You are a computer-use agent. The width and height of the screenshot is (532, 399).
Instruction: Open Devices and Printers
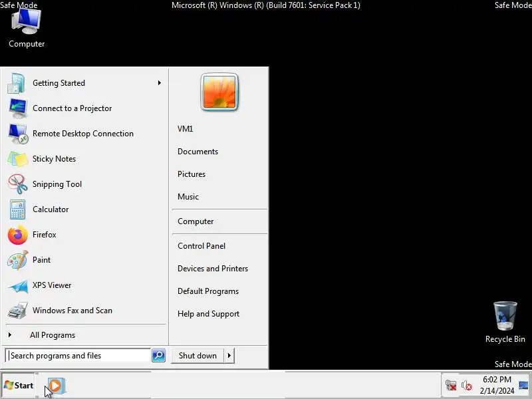pyautogui.click(x=213, y=269)
